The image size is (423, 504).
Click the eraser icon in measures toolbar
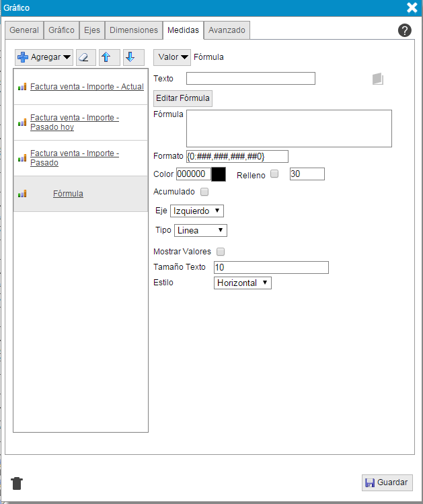pyautogui.click(x=86, y=57)
